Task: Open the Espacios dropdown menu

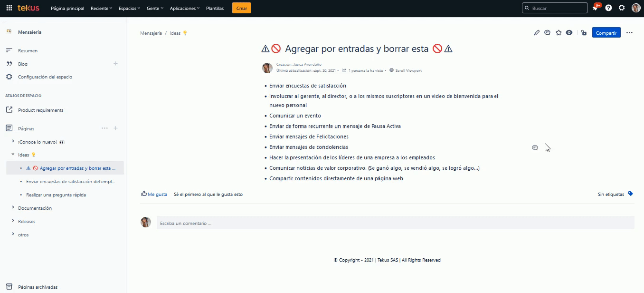Action: tap(129, 8)
